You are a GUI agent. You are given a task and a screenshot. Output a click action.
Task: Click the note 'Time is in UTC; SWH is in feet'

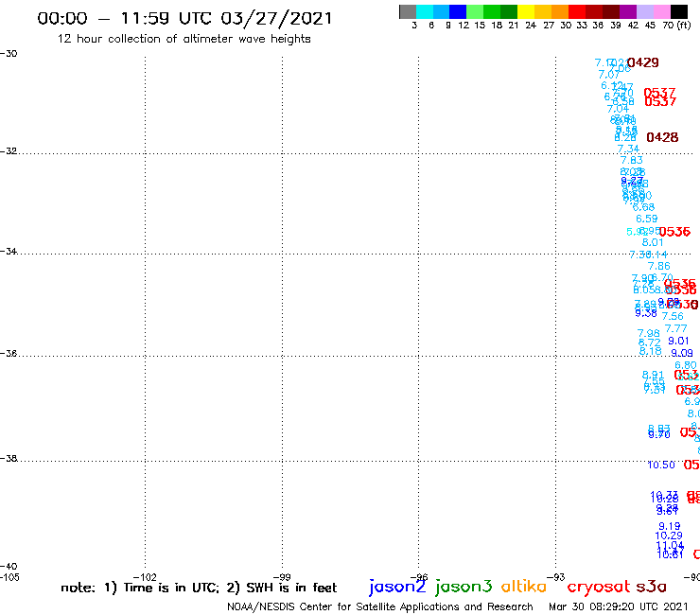coord(199,588)
